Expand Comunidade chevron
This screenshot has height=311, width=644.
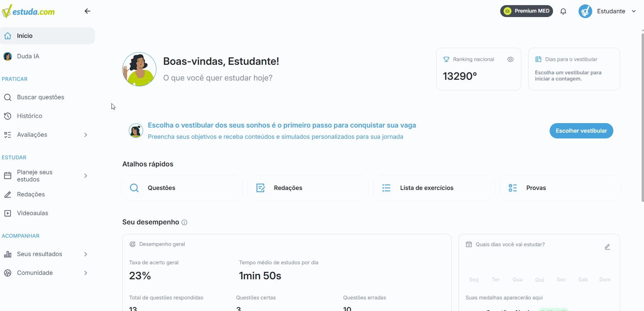click(x=86, y=273)
